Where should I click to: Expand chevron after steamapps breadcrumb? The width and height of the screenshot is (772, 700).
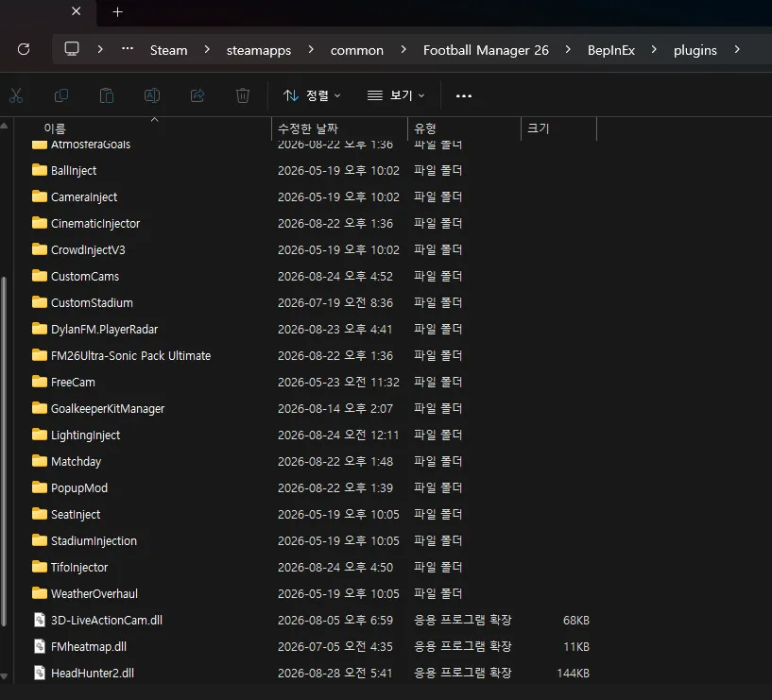point(311,49)
